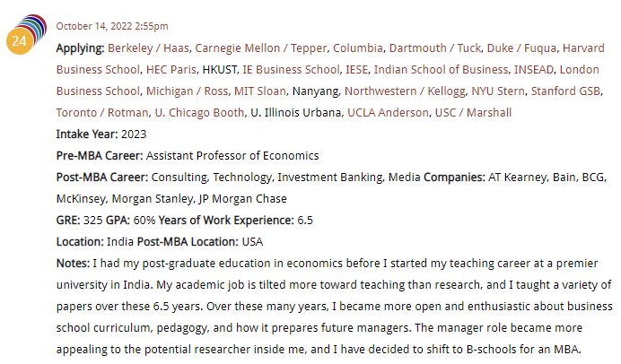Open the Dartmouth / Tuck link
This screenshot has height=364, width=621.
[x=435, y=48]
